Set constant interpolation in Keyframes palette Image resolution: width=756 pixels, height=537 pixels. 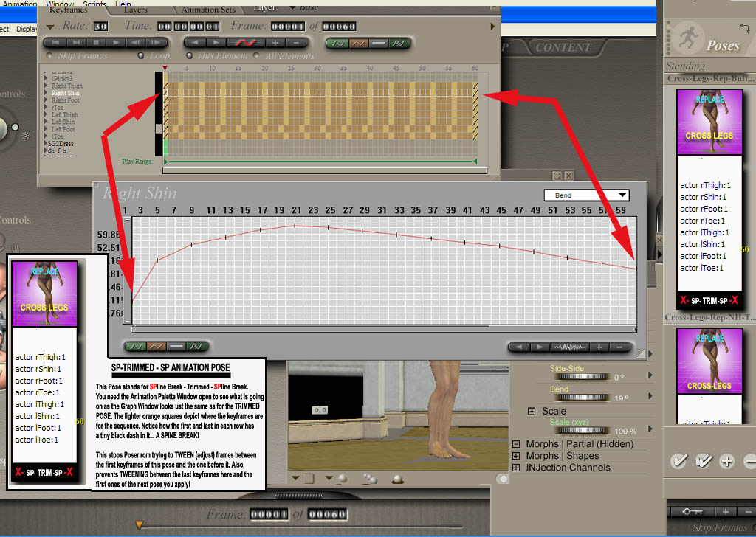pos(379,44)
